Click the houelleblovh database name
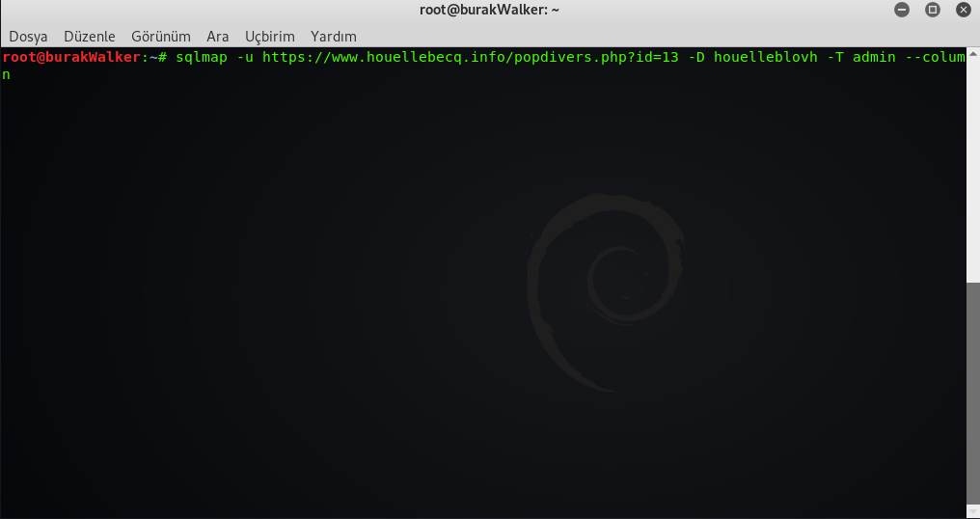Screen dimensions: 980x519 766,58
